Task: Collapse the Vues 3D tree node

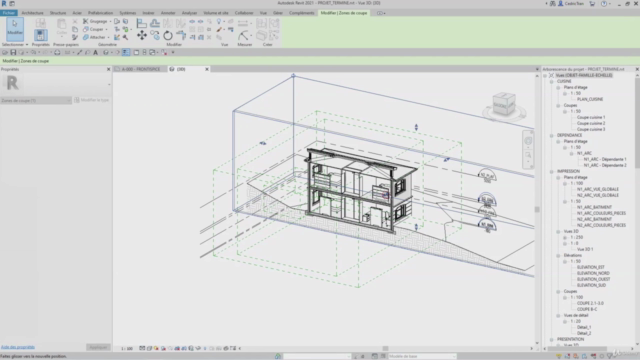Action: coord(558,231)
